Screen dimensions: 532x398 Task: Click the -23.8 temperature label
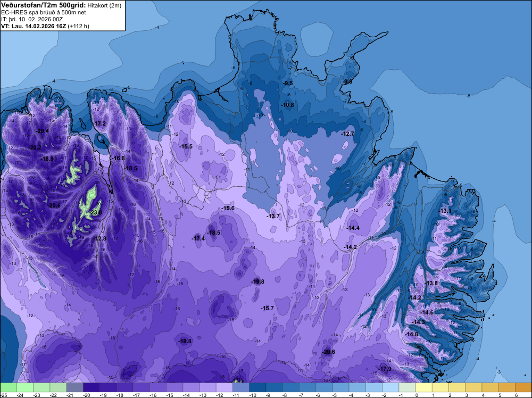pos(95,213)
